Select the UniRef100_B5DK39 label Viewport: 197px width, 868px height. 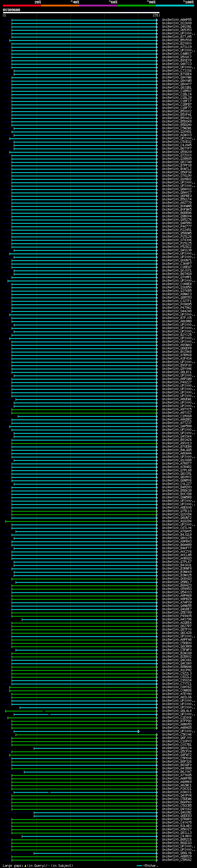coord(177,491)
